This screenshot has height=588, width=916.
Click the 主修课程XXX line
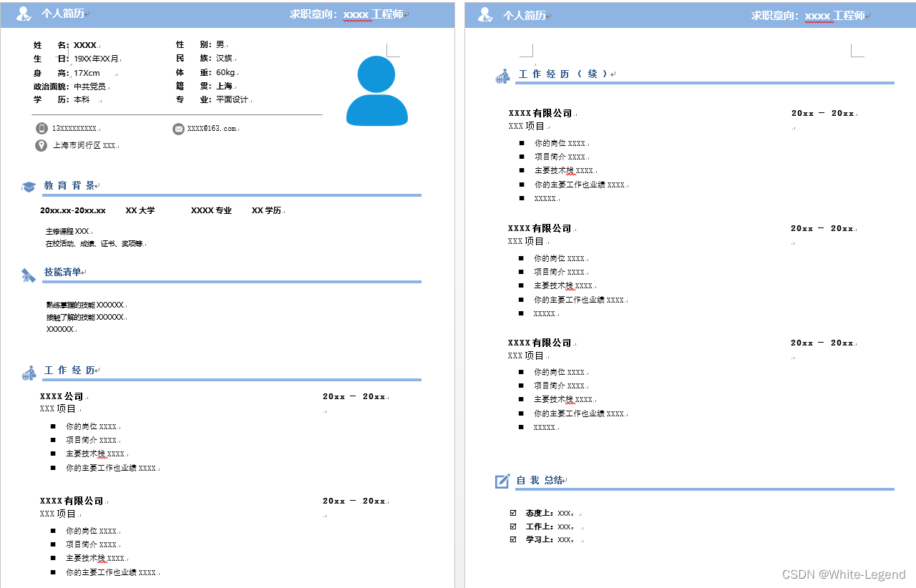coord(68,232)
